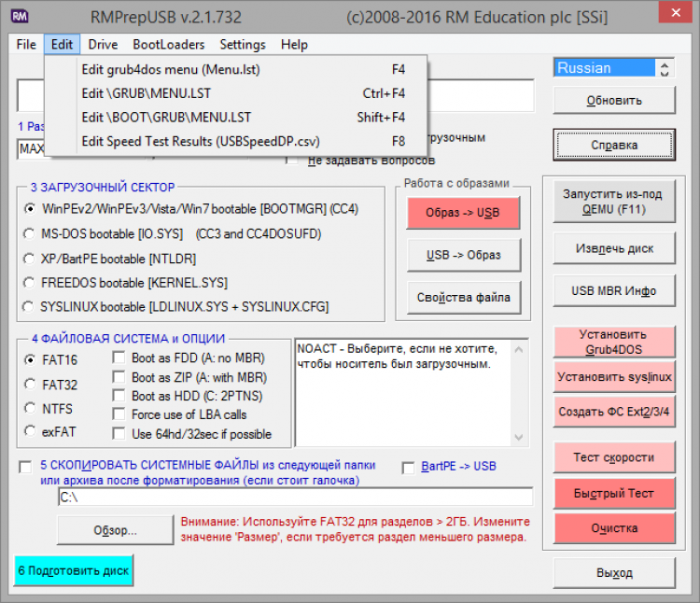Click the Свойства файла button
Viewport: 700px width, 603px height.
[464, 298]
